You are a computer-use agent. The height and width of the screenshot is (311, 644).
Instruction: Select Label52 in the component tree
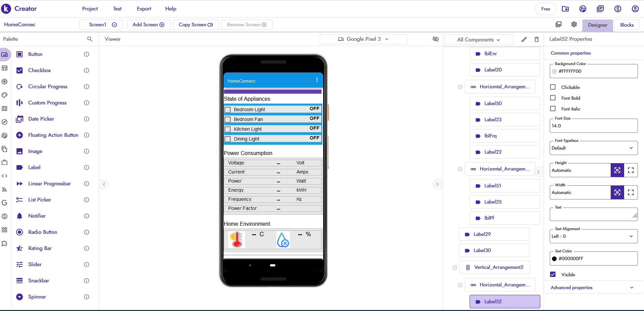[505, 302]
